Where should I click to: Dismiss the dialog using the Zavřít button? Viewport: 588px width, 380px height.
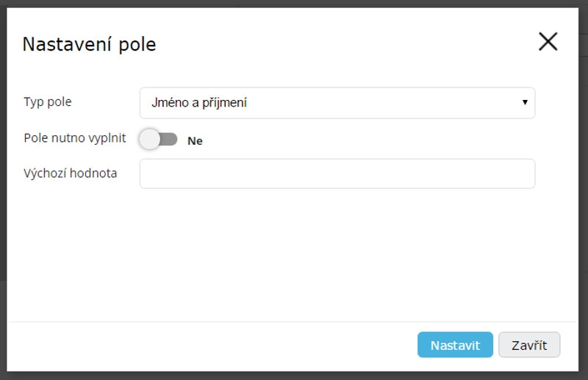point(529,345)
